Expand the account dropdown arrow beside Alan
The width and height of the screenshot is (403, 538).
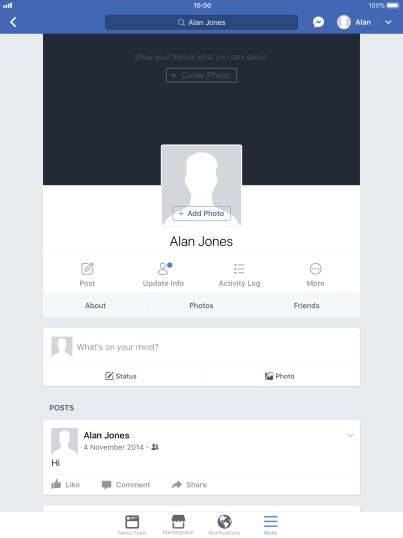click(x=388, y=22)
